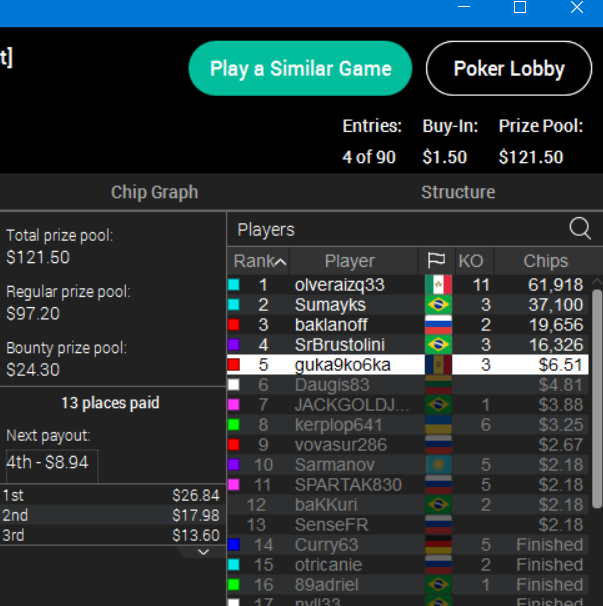603x606 pixels.
Task: Click Mexico flag next to olveraizq33
Action: [x=438, y=285]
